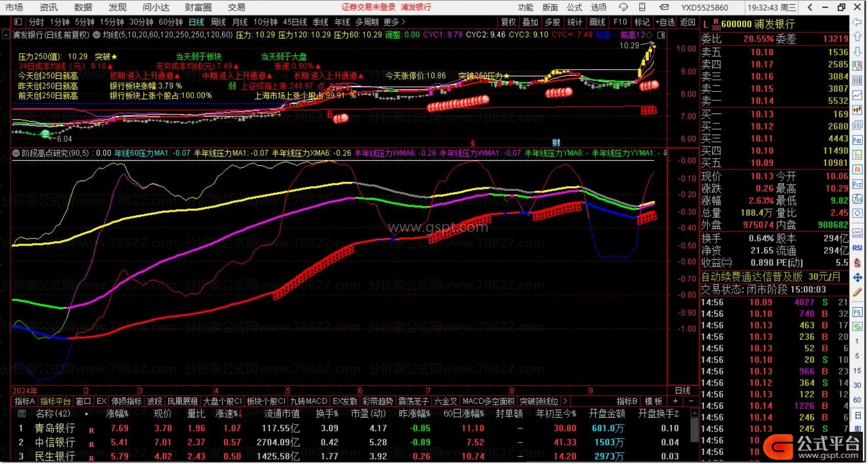The height and width of the screenshot is (464, 868).
Task: Click the circle-in-square sidebar icon
Action: (857, 213)
